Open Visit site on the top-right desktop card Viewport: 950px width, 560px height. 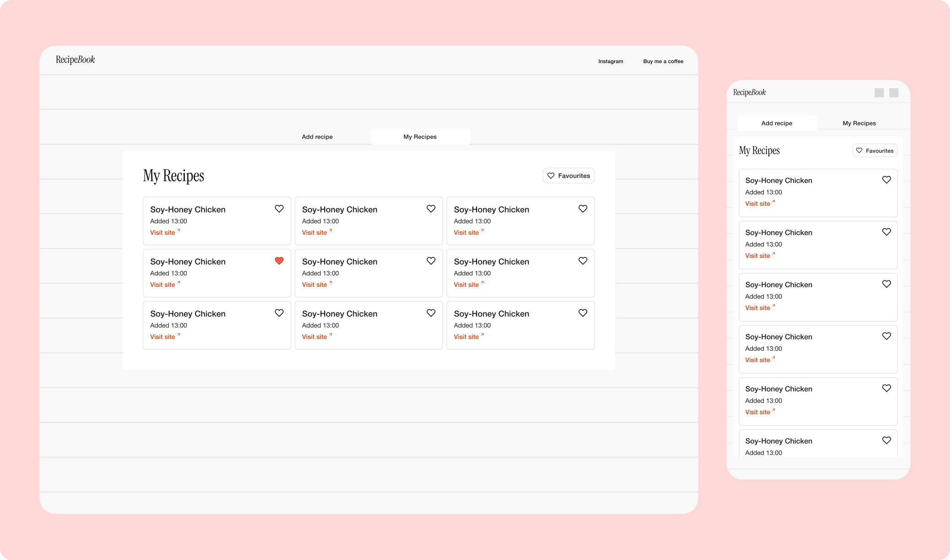(469, 232)
